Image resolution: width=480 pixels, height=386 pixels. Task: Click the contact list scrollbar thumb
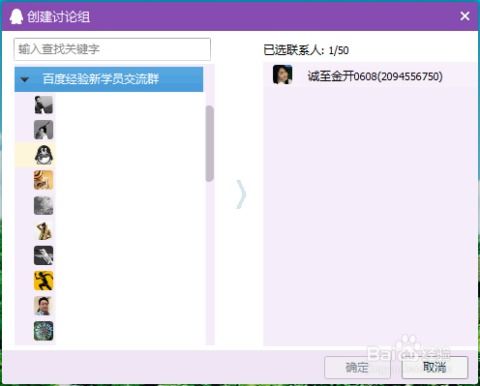click(210, 143)
